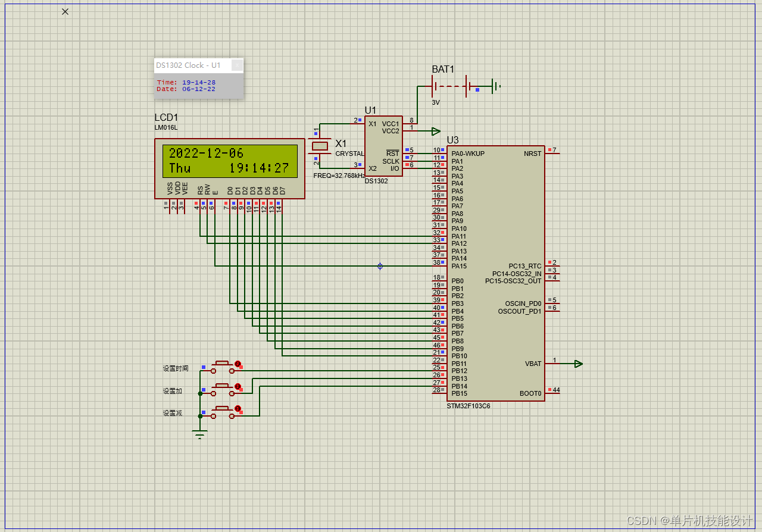This screenshot has width=762, height=532.
Task: Click the STM32F103C6 part name text
Action: [469, 406]
